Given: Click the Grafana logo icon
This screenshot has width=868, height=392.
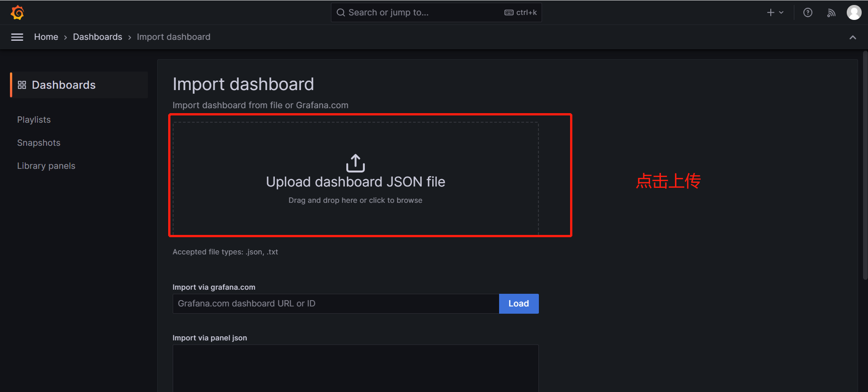Looking at the screenshot, I should click(x=17, y=13).
